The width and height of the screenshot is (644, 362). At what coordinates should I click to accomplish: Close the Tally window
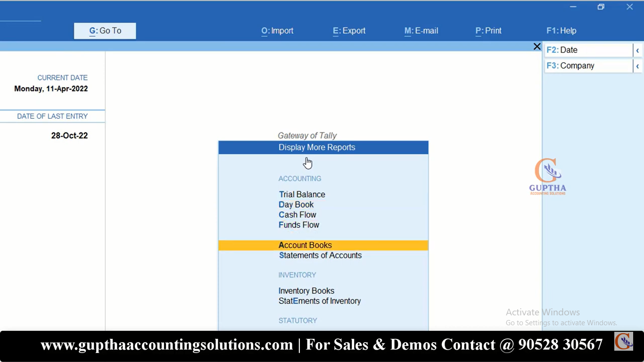click(x=629, y=7)
